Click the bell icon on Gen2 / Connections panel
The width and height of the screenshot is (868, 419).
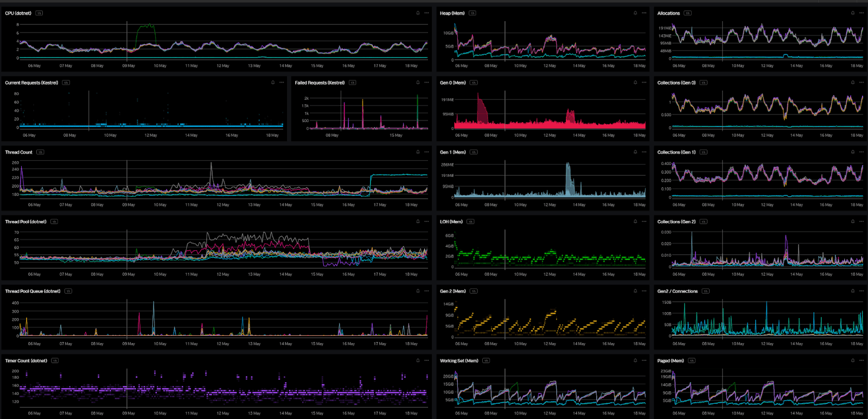(853, 291)
